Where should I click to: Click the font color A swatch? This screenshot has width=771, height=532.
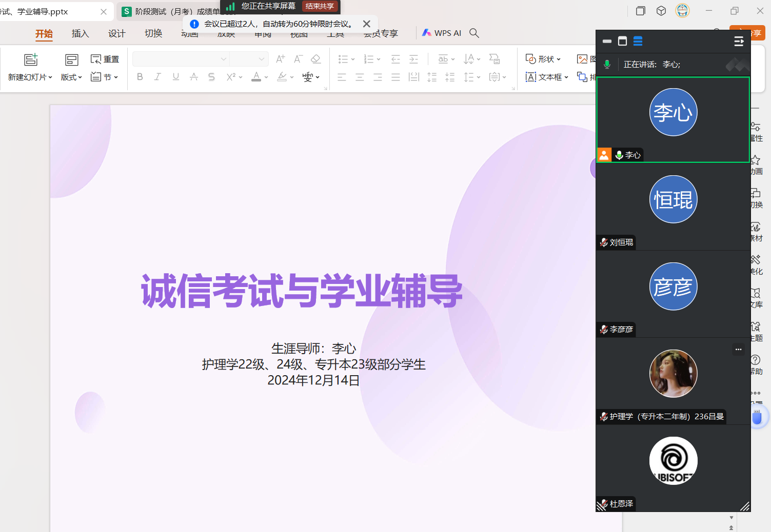pos(256,77)
